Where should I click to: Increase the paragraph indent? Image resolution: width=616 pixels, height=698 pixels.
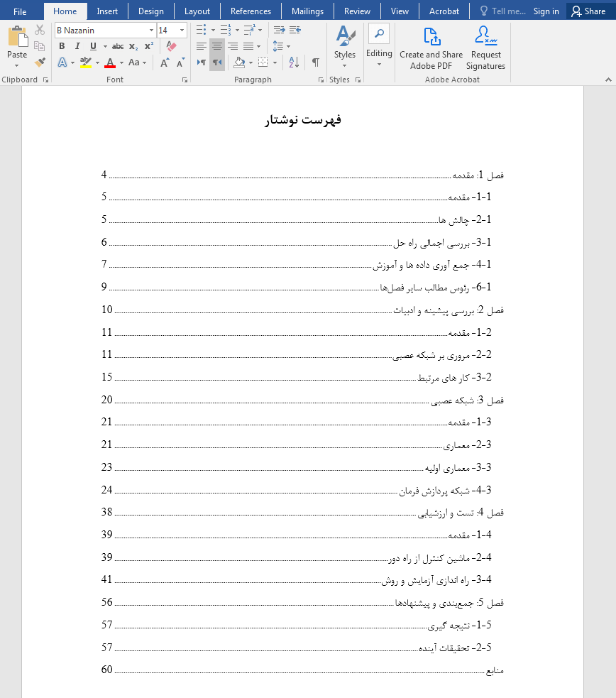(295, 30)
